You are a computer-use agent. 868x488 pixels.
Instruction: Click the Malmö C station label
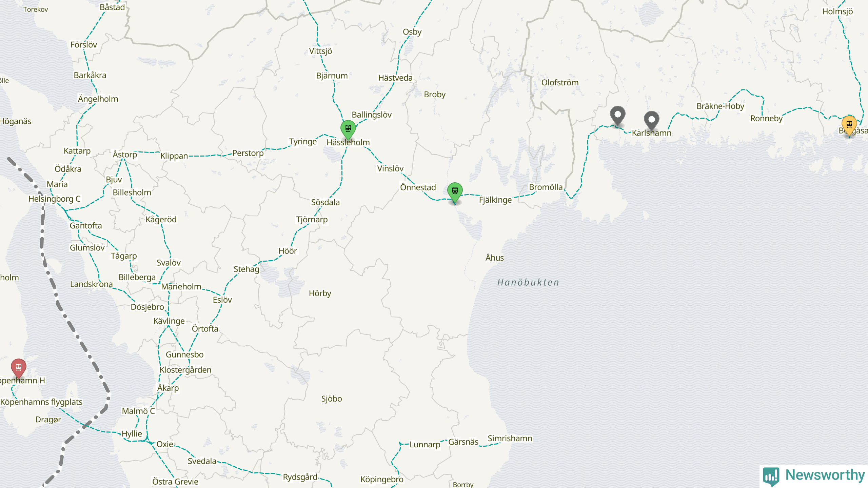[138, 411]
